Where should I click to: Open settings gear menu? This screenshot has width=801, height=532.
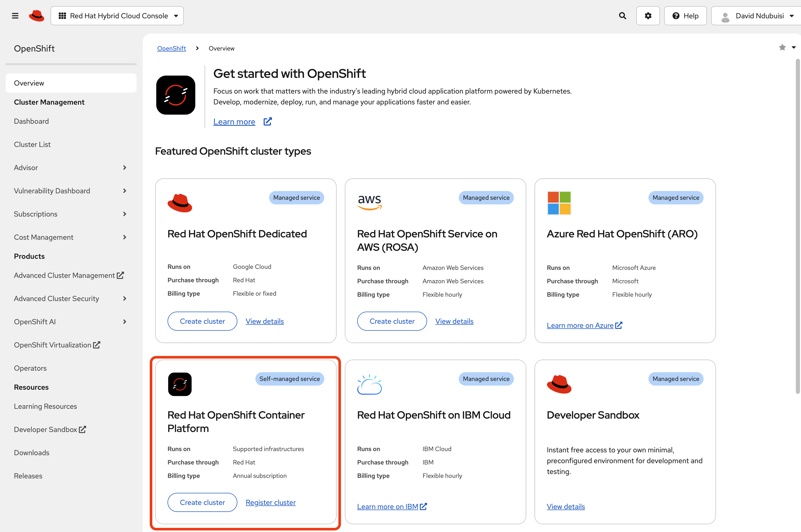[x=648, y=16]
